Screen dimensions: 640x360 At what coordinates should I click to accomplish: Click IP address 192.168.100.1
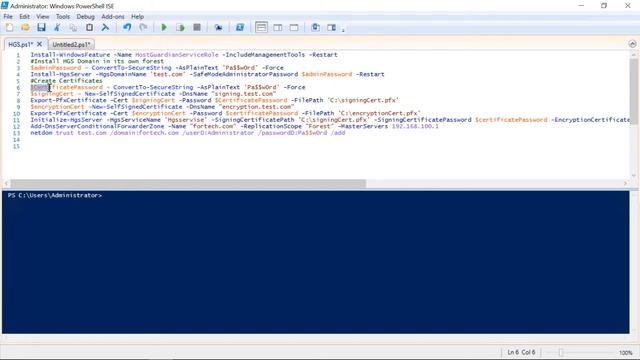(x=415, y=127)
